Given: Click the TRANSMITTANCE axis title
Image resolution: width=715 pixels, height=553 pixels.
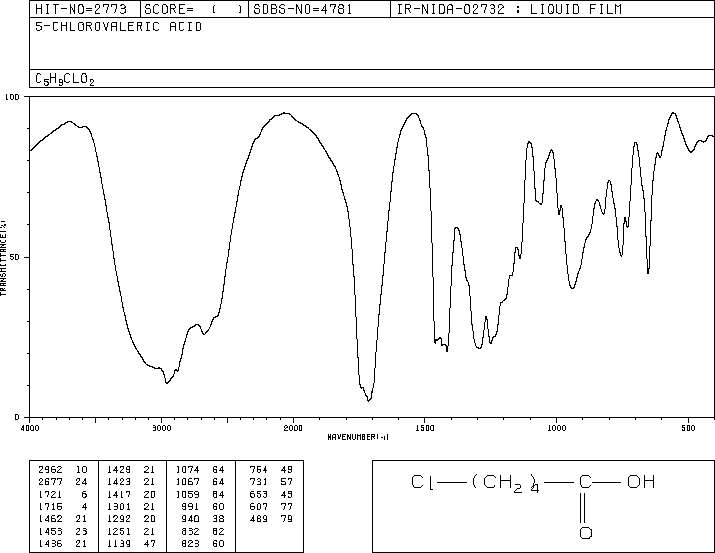Looking at the screenshot, I should 3,258.
